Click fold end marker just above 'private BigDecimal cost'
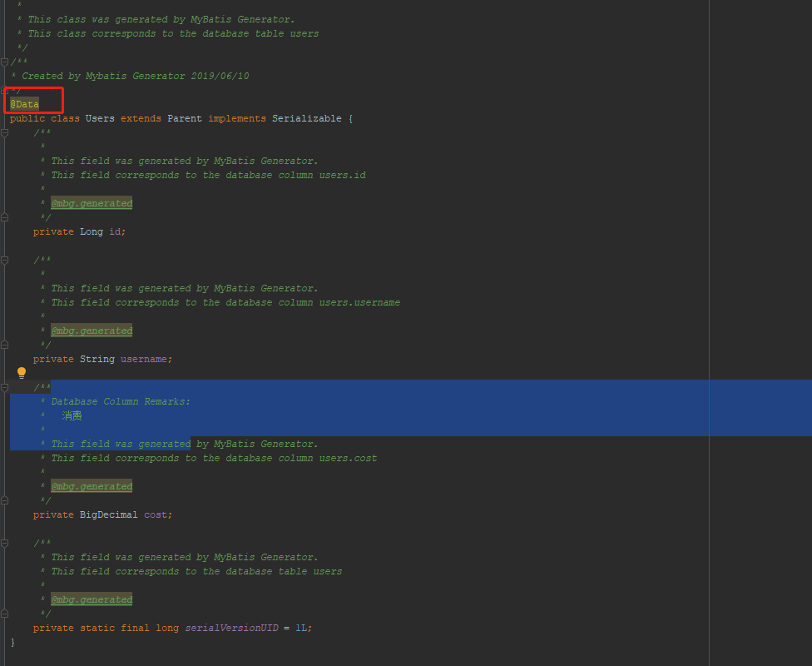812x666 pixels. point(5,500)
